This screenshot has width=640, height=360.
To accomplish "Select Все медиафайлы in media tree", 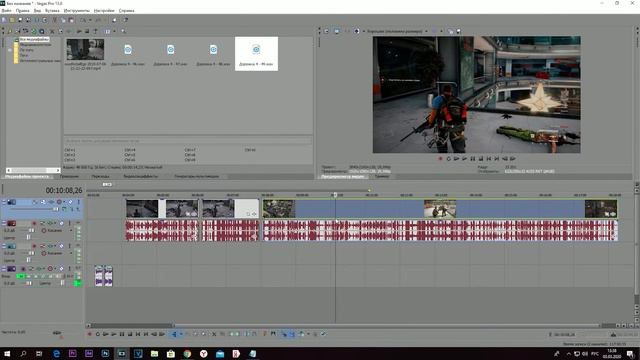I will (x=34, y=40).
